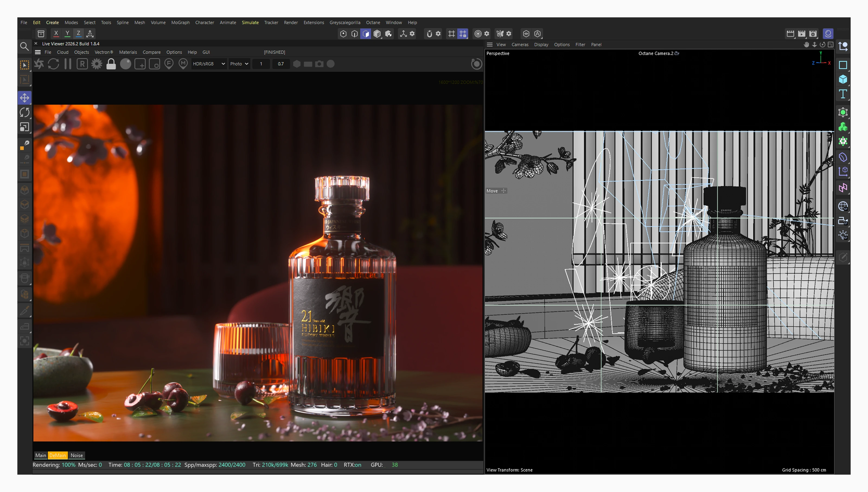The height and width of the screenshot is (492, 868).
Task: Click the material picker M pin icon
Action: [183, 64]
